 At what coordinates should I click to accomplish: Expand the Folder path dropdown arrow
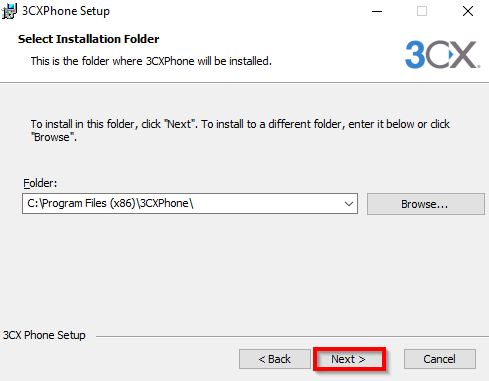tap(349, 204)
